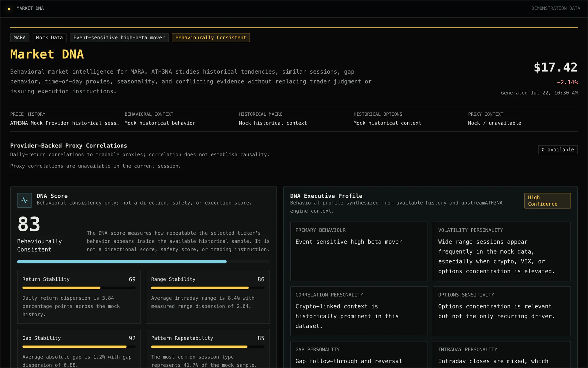Viewport: 588px width, 368px height.
Task: Click the DEMONSTRATION DATA label
Action: [x=556, y=8]
